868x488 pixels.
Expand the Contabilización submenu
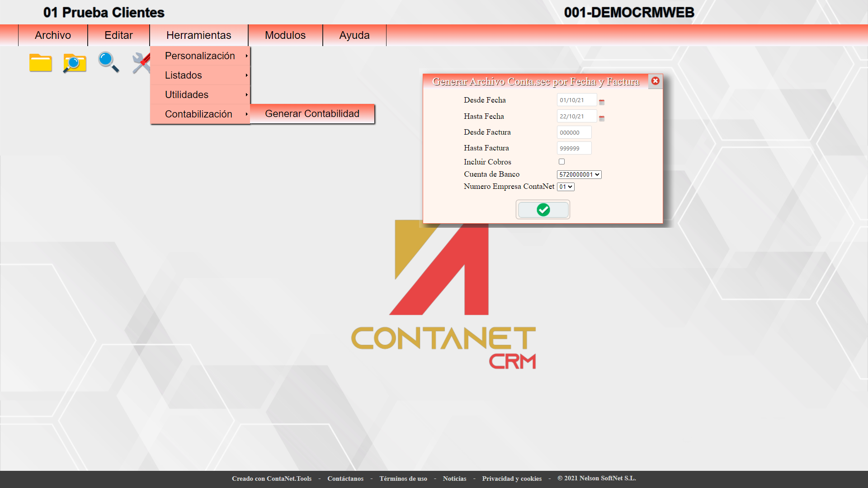[200, 114]
